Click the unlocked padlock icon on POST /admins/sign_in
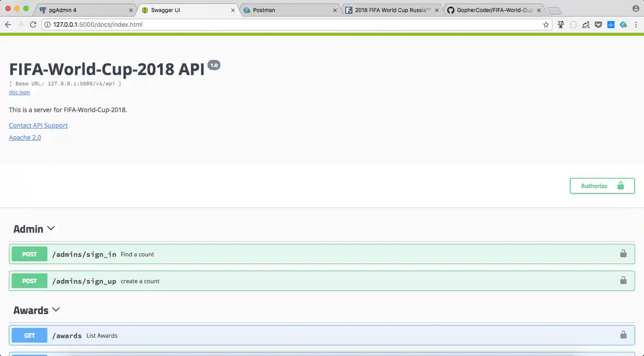The height and width of the screenshot is (356, 644). pos(623,253)
